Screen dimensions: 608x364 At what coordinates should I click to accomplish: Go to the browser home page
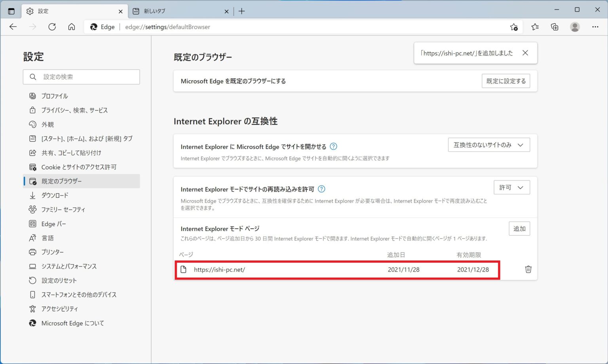click(x=72, y=27)
